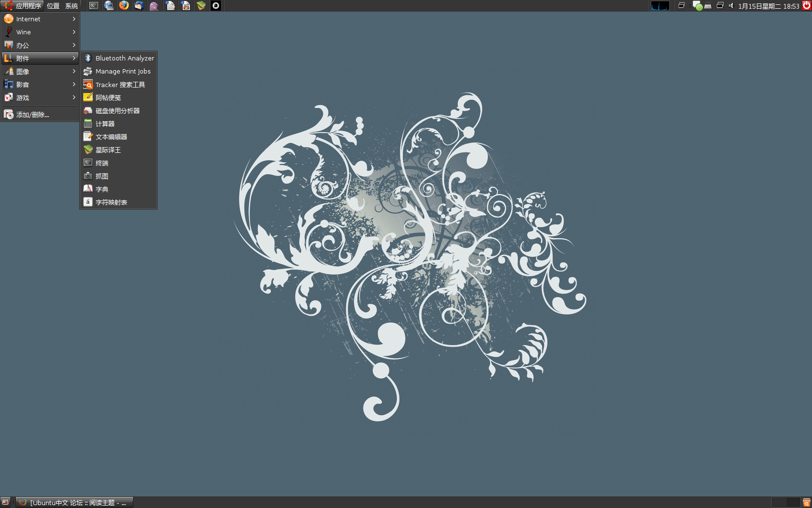Image resolution: width=812 pixels, height=508 pixels.
Task: Launch Firefox from the top panel
Action: coord(124,6)
